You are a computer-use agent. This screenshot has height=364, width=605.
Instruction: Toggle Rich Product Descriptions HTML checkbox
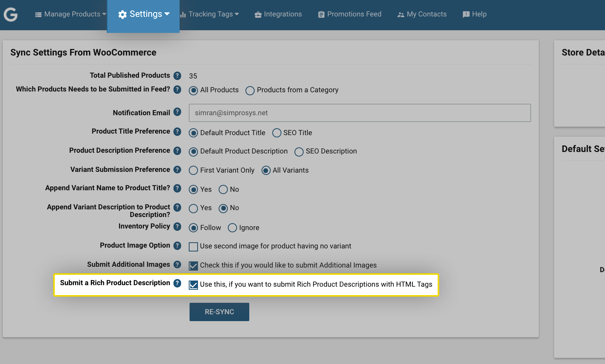pyautogui.click(x=193, y=285)
